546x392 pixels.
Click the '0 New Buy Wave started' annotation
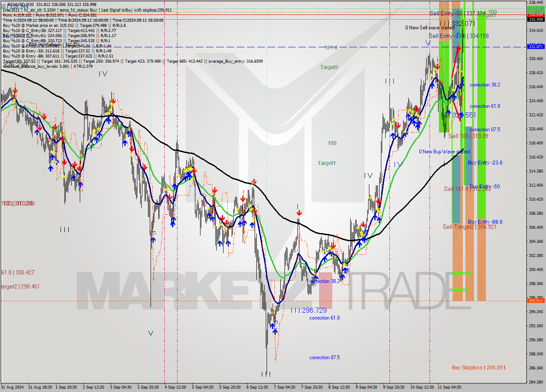tap(444, 152)
